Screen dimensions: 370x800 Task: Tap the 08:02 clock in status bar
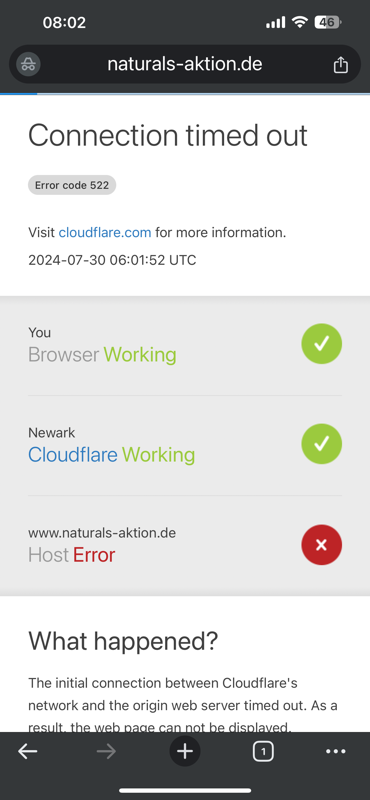click(x=64, y=22)
